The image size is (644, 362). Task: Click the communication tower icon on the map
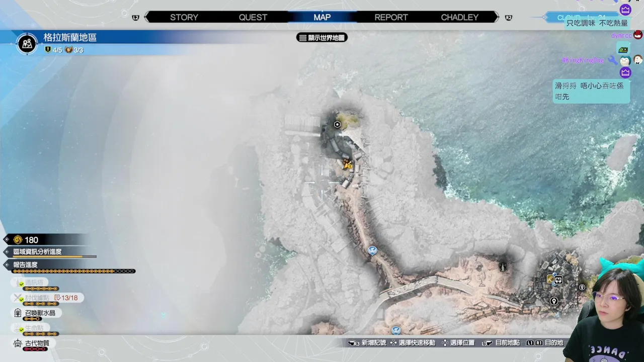click(503, 266)
